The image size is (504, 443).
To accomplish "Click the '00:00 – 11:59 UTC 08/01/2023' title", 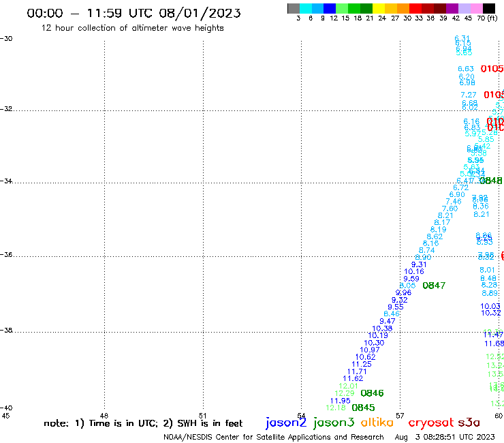I will (x=133, y=13).
